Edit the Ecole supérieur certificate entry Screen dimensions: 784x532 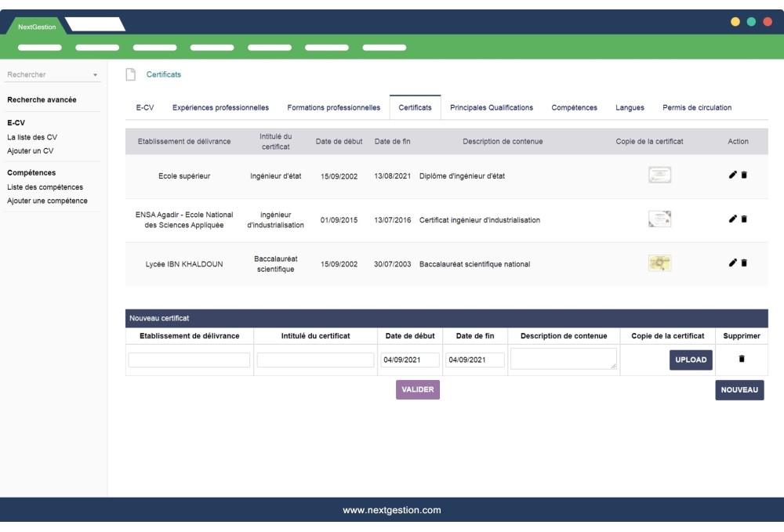tap(732, 175)
